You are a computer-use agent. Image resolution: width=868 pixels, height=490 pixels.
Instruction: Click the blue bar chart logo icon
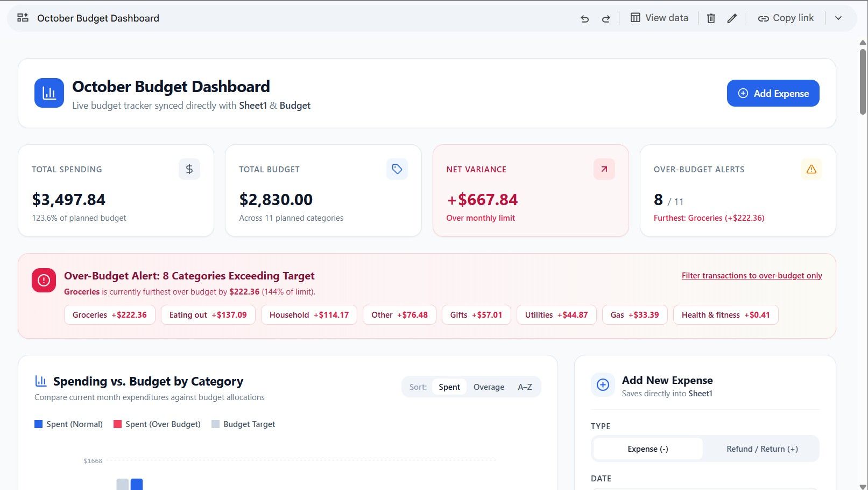[49, 93]
